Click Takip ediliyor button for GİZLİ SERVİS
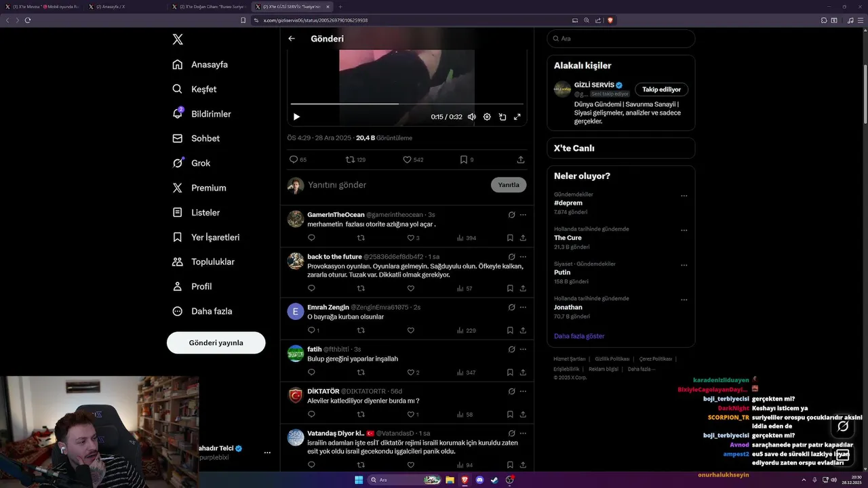This screenshot has width=868, height=488. pyautogui.click(x=661, y=89)
